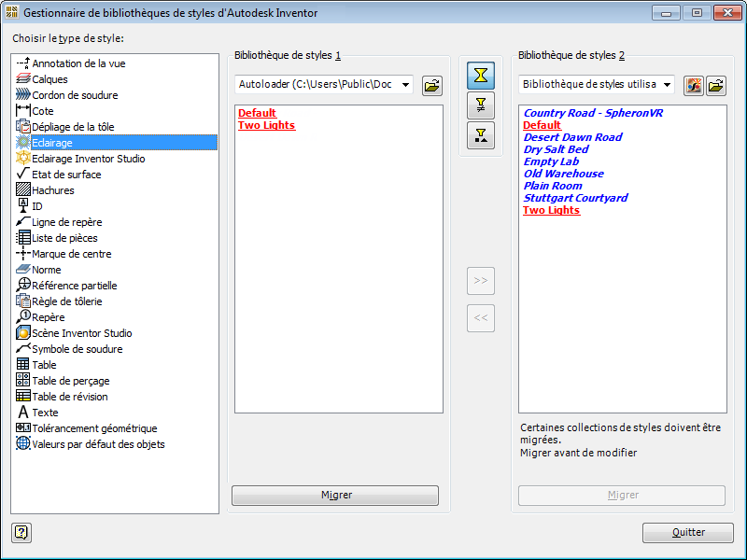
Task: Select Ligne de repère style type
Action: coord(59,222)
